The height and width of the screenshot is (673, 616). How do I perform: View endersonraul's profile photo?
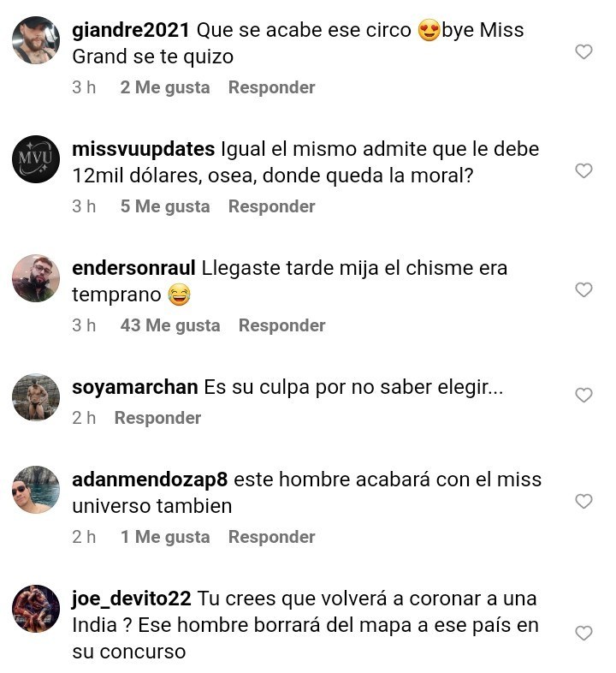point(36,278)
